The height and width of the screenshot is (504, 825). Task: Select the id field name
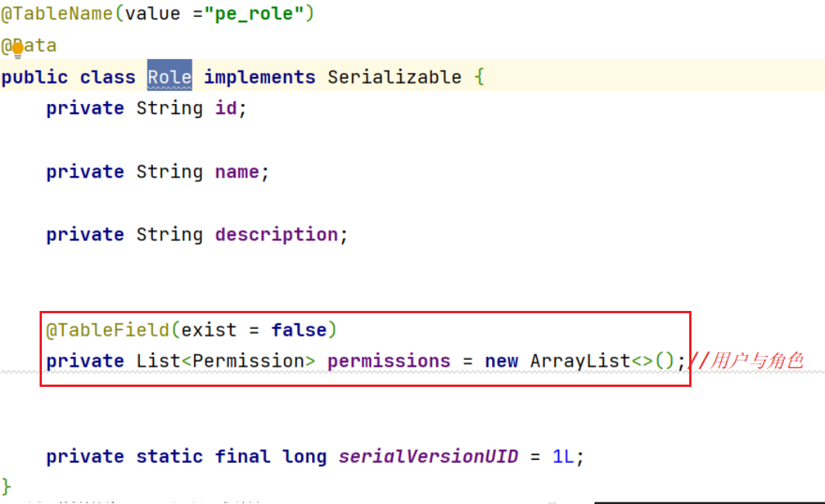click(226, 109)
